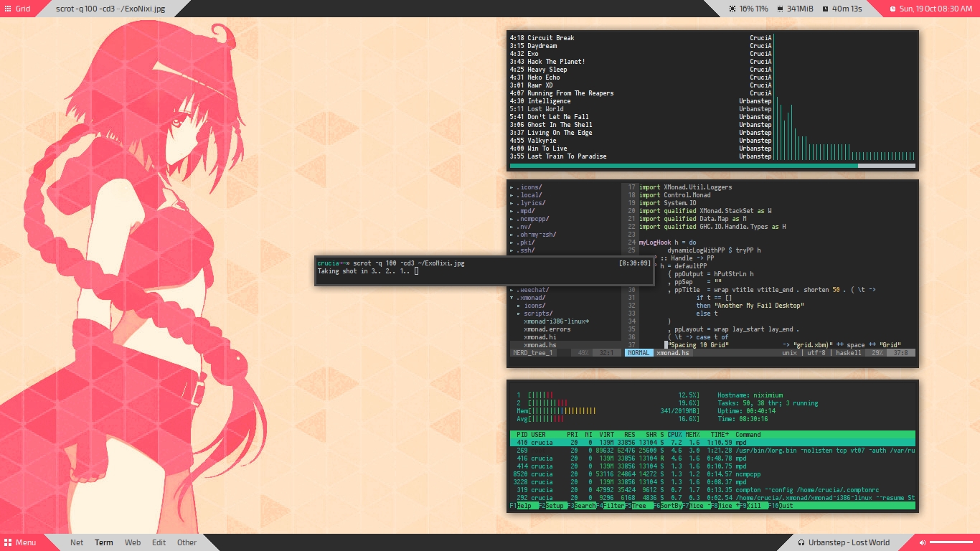980x551 pixels.
Task: Select song Hack The Planet! in ncmpcpp
Action: click(x=641, y=62)
